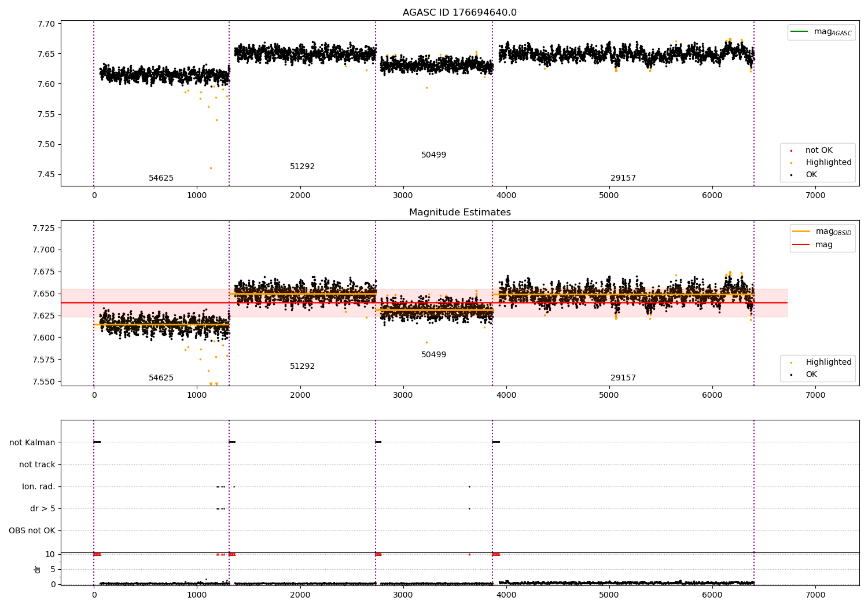The image size is (868, 608).
Task: Click the 7.70 y-tick label of top plot
Action: 47,24
